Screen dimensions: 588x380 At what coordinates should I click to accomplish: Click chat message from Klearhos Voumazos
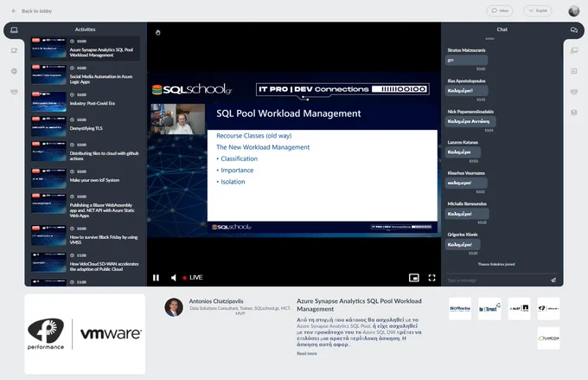pos(466,183)
